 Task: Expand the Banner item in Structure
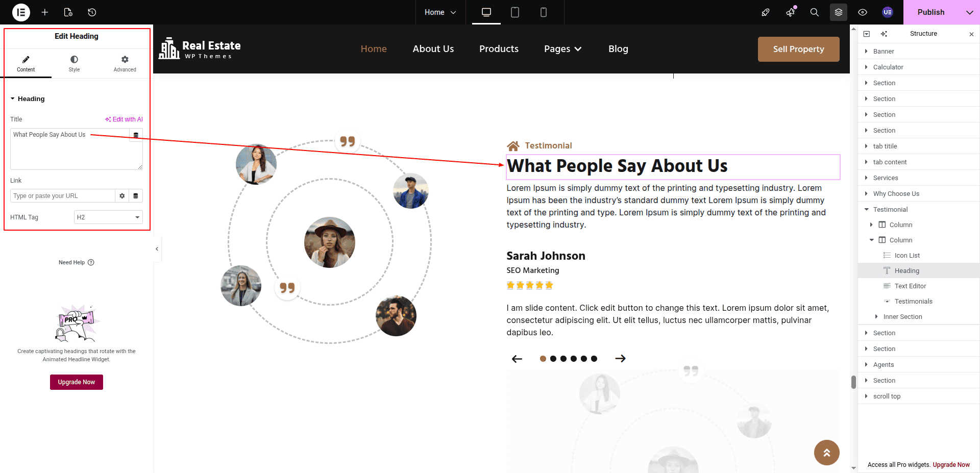pos(866,51)
